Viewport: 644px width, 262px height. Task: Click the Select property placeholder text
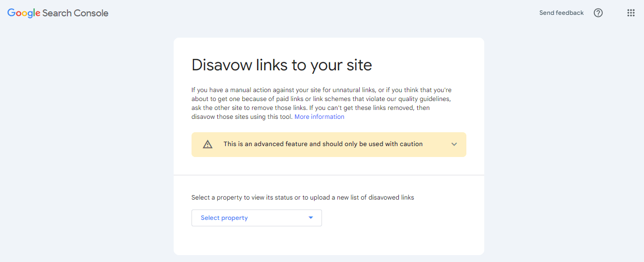tap(224, 218)
